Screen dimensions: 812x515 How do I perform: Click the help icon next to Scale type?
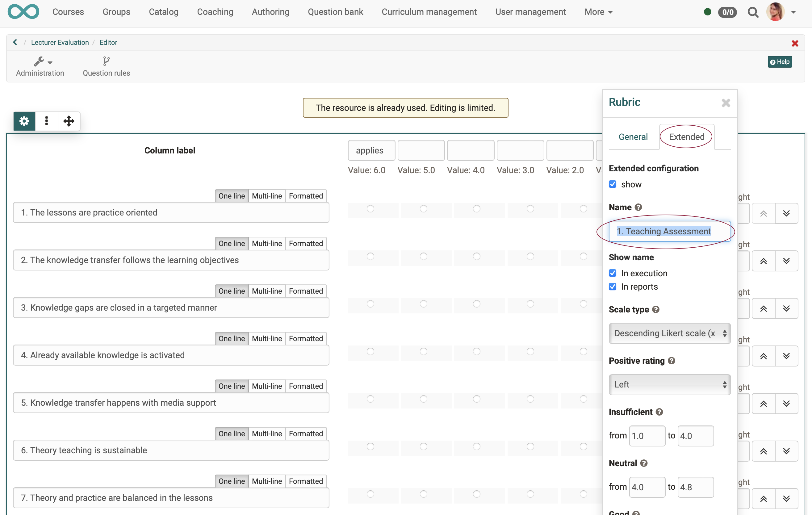click(x=656, y=309)
